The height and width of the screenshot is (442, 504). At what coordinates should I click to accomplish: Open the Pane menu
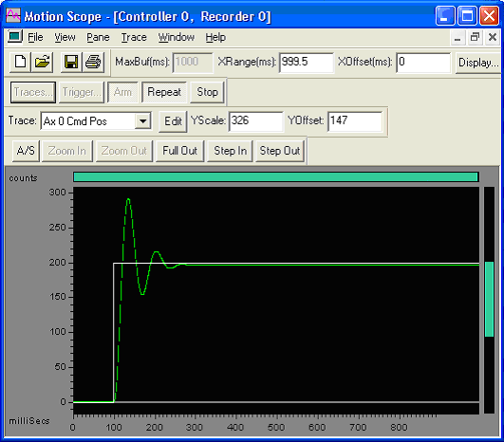pyautogui.click(x=98, y=37)
